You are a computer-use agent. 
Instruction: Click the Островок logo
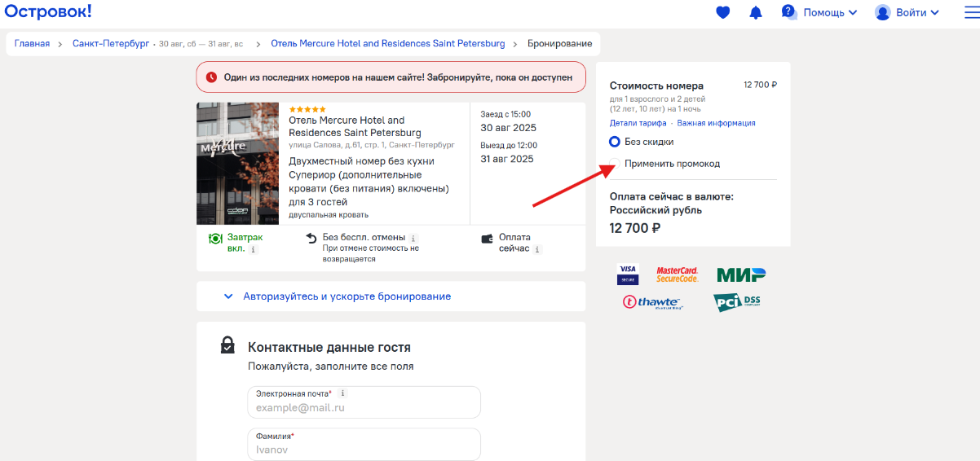(x=48, y=11)
